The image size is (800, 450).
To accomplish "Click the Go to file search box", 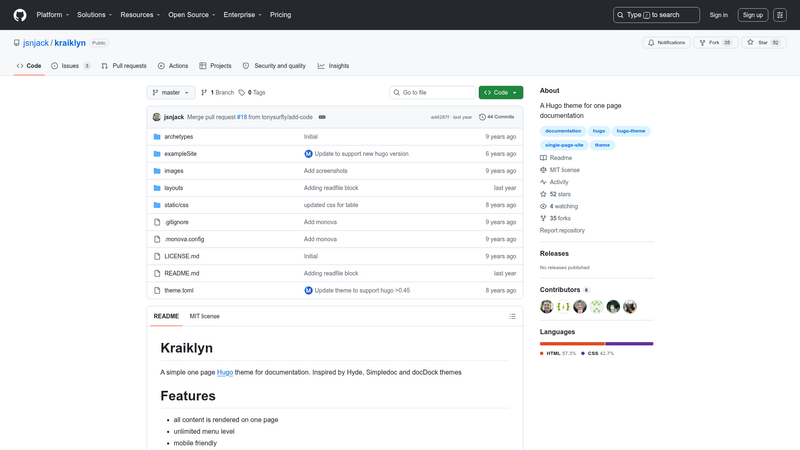I will [432, 92].
